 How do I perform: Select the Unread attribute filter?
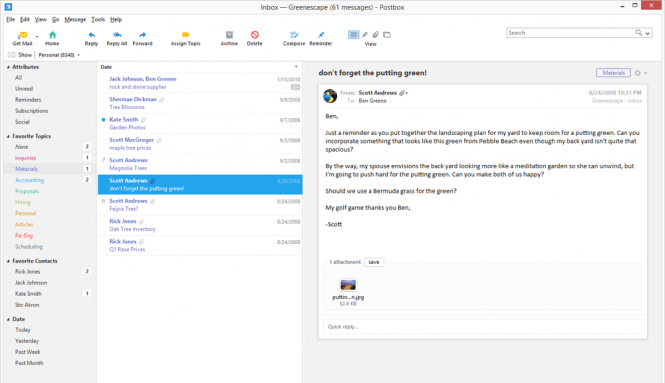[24, 89]
